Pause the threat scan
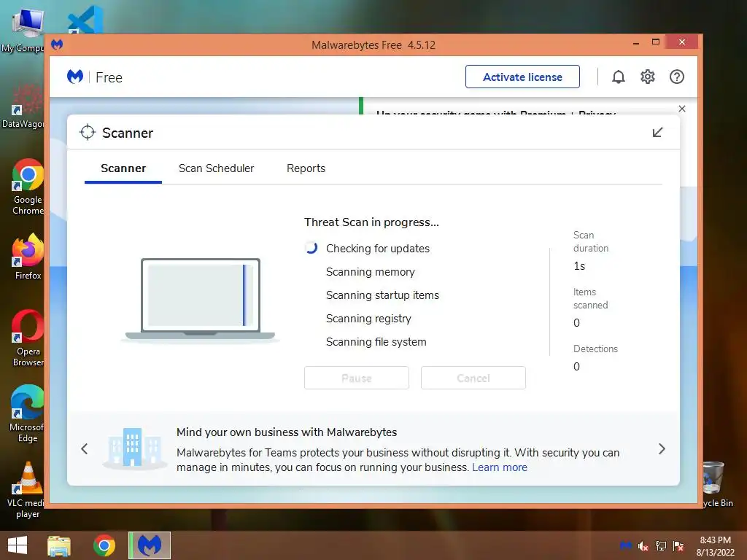This screenshot has width=747, height=560. 357,378
